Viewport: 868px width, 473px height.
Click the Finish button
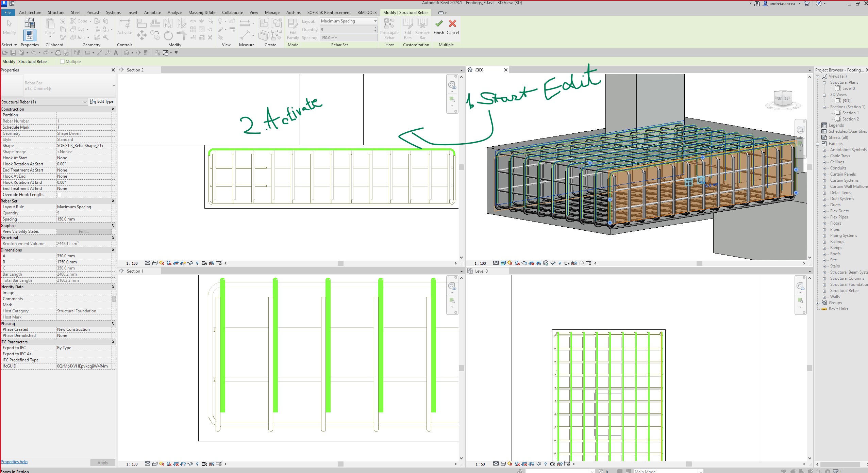438,27
